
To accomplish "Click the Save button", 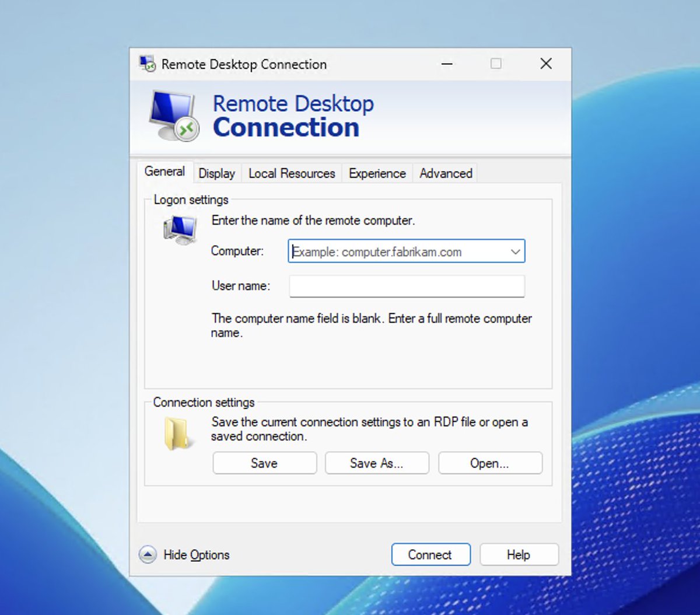I will click(264, 463).
